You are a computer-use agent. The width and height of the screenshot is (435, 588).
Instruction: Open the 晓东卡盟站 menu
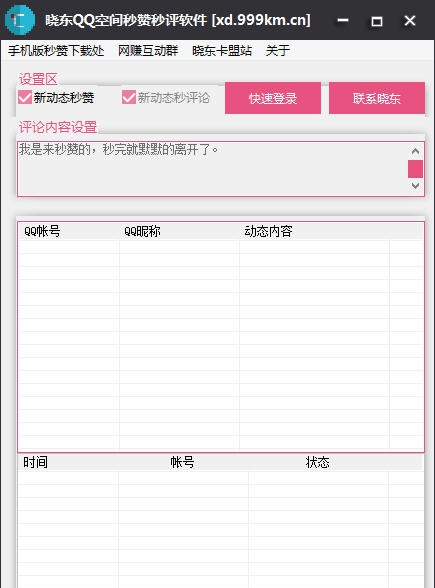[222, 50]
